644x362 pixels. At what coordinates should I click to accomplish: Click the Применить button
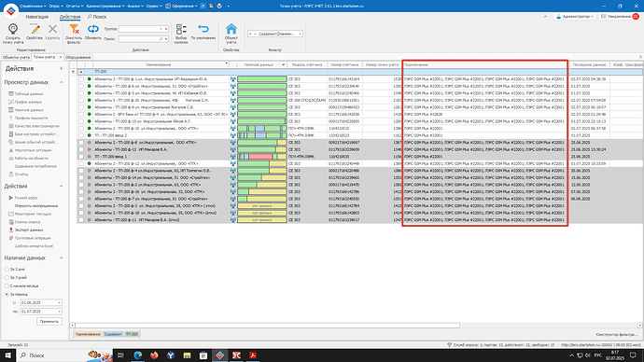point(49,321)
